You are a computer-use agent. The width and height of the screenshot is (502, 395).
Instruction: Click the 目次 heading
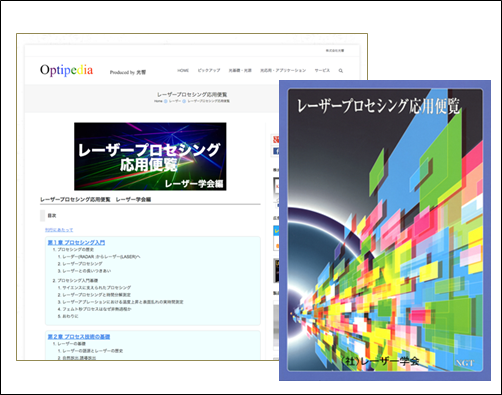click(x=52, y=216)
